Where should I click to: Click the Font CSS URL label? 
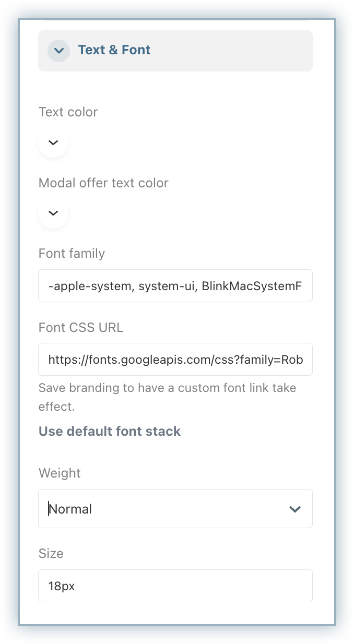click(x=80, y=328)
